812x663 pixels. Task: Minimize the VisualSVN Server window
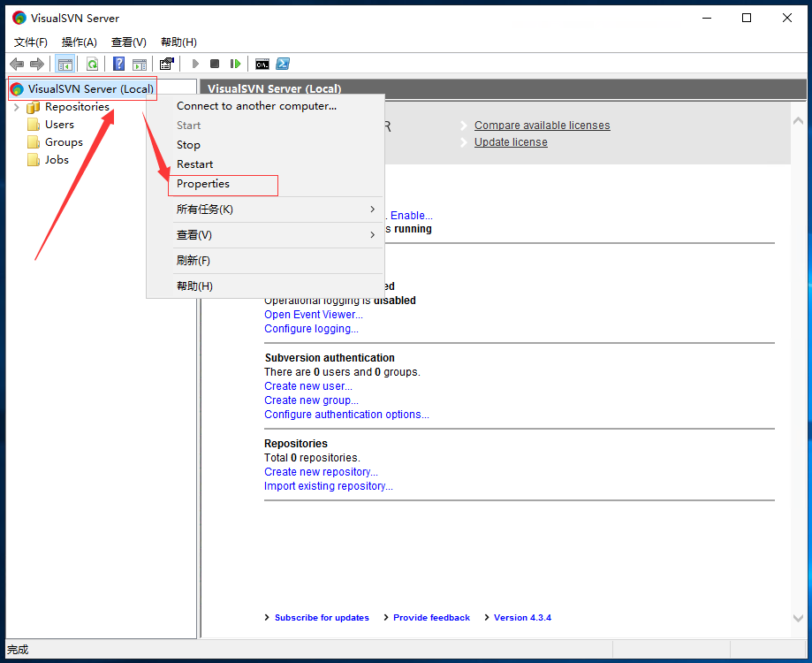pos(707,19)
